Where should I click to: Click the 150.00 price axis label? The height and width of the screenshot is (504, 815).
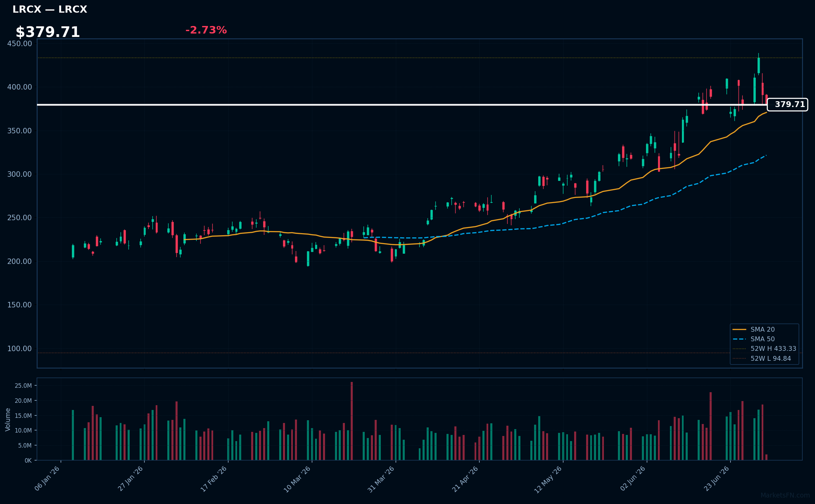(x=20, y=305)
